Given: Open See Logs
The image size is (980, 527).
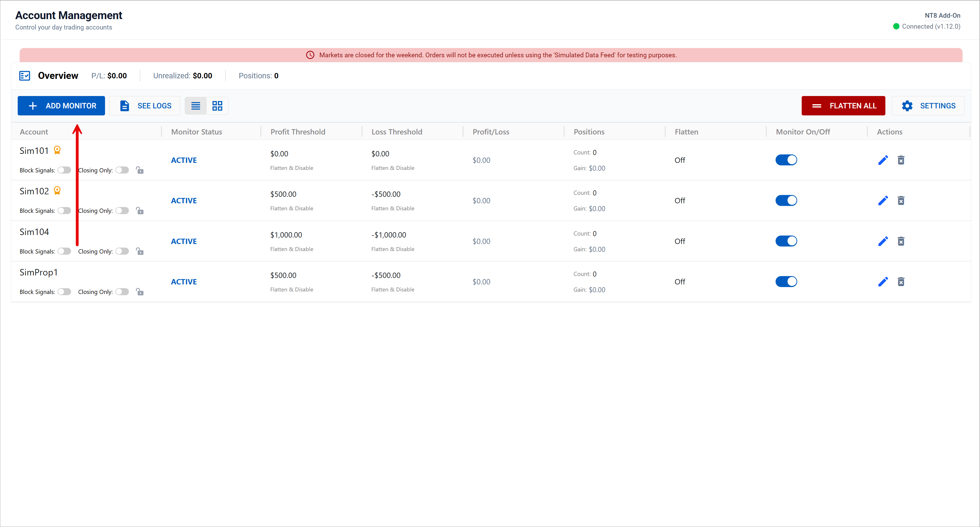Looking at the screenshot, I should click(145, 106).
